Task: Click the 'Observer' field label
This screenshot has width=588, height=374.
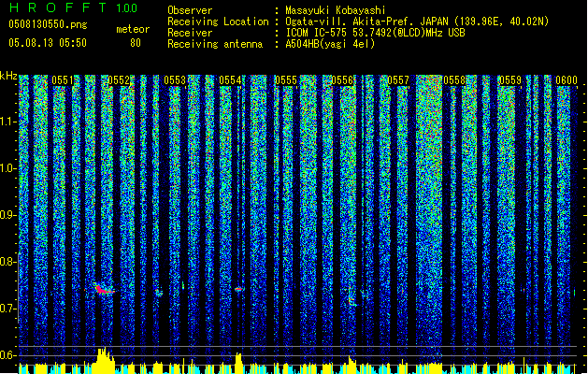Action: [x=190, y=10]
